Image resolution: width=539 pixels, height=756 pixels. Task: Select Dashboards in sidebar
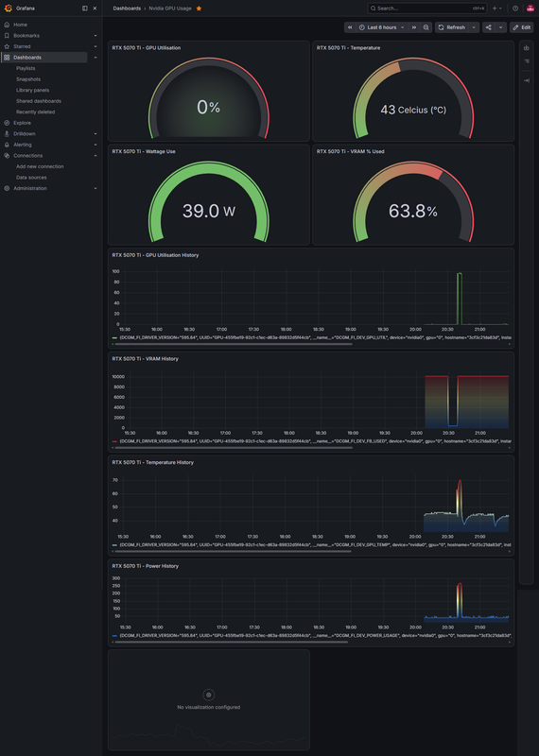pos(27,58)
